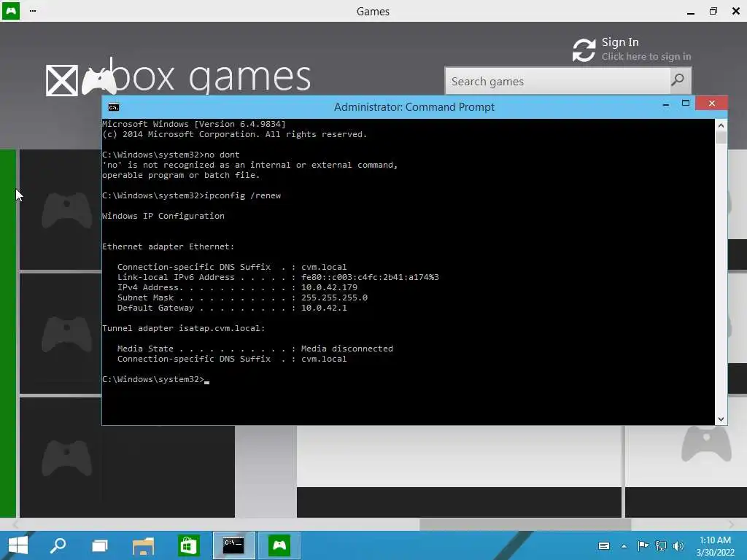Click 'Tunnel adapter isatap.cvm.local:' line

tap(183, 328)
